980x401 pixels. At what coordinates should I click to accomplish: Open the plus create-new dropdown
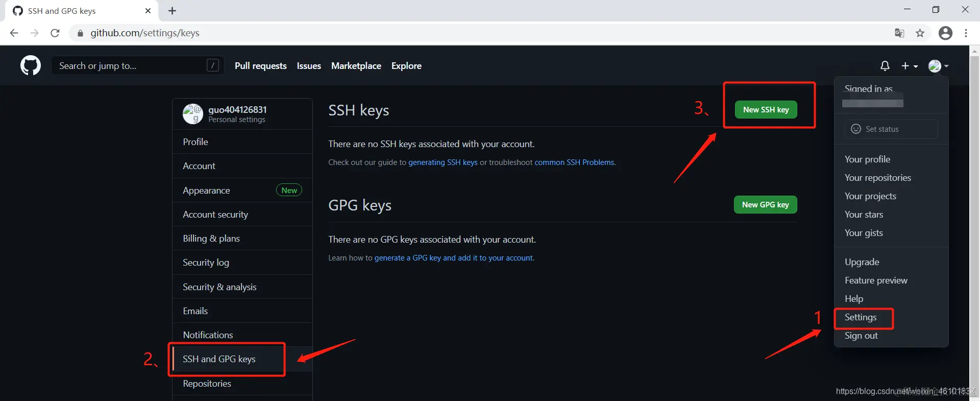pyautogui.click(x=910, y=66)
